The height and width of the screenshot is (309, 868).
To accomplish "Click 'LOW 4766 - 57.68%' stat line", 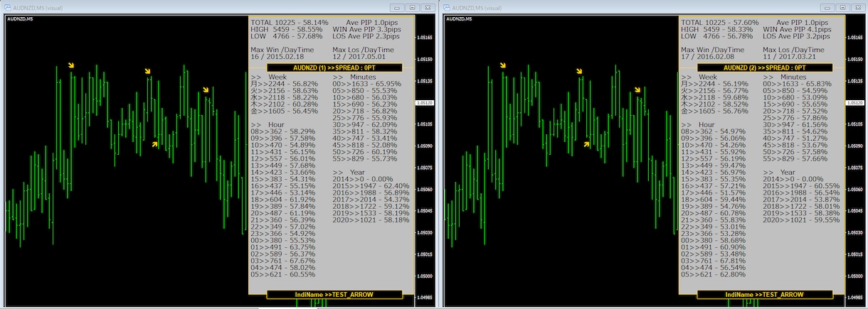I will pos(287,36).
